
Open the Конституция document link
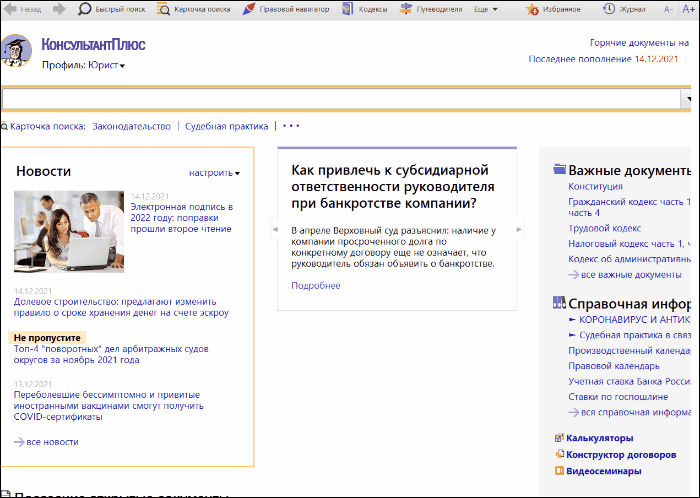point(595,187)
